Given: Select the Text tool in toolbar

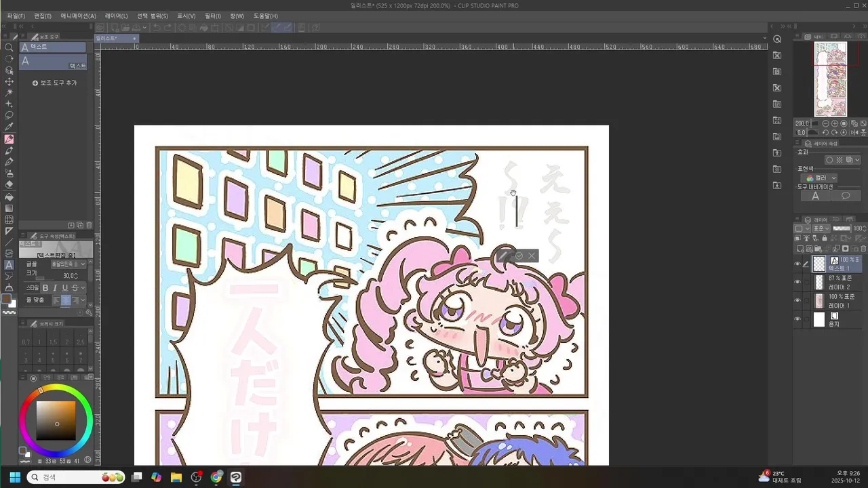Looking at the screenshot, I should click(x=9, y=265).
